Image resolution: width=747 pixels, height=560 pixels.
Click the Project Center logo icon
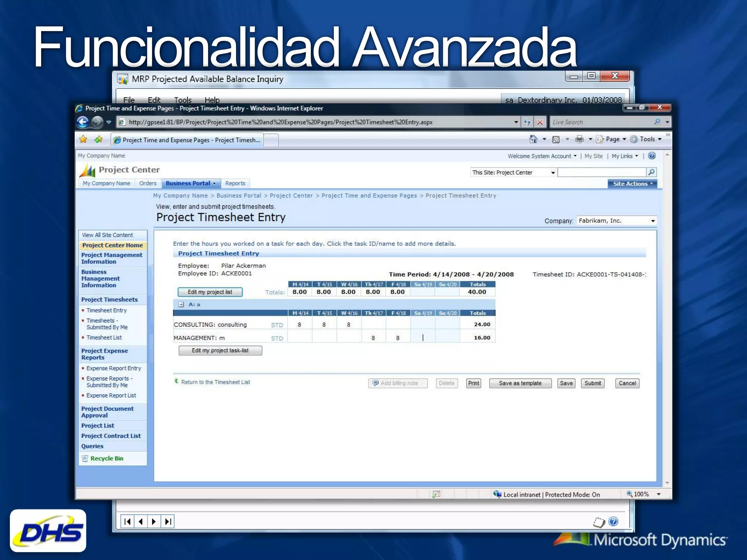click(88, 170)
